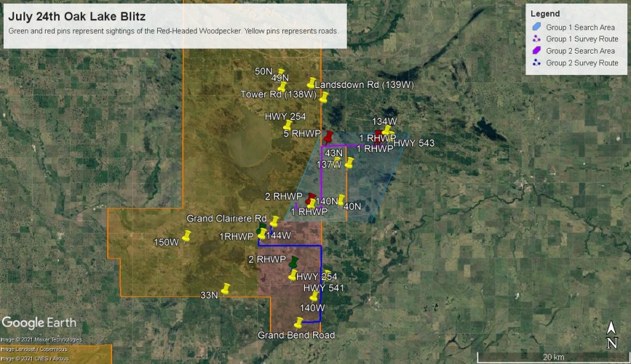Click the Group 2 Search Area legend swatch
631x364 pixels.
coord(536,51)
